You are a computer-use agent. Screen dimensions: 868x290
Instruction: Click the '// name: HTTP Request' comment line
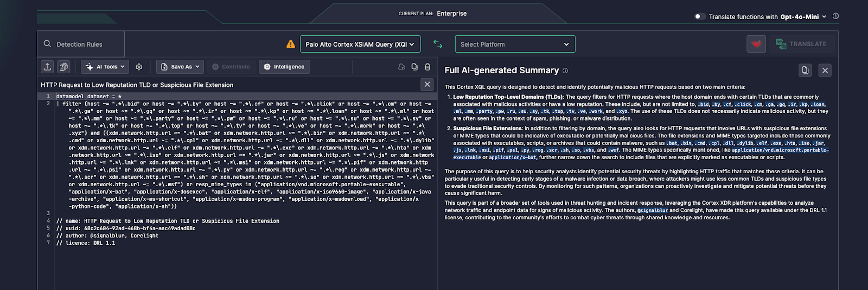pos(168,221)
